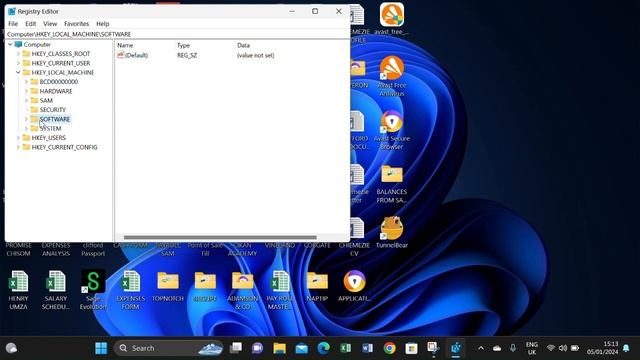The width and height of the screenshot is (640, 360).
Task: Open the Edit menu
Action: [31, 24]
